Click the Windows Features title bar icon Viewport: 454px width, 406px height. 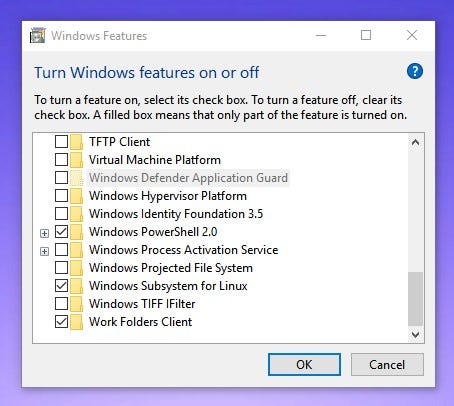(37, 35)
